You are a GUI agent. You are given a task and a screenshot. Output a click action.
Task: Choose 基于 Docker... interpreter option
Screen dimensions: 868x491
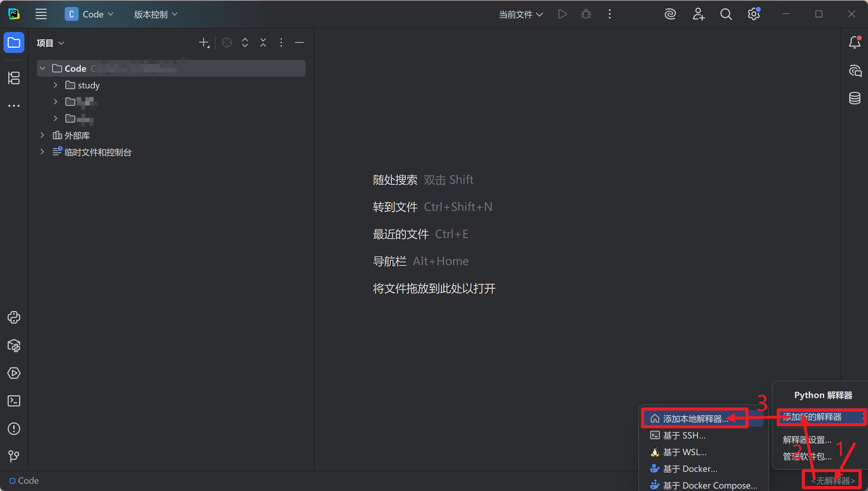coord(690,469)
